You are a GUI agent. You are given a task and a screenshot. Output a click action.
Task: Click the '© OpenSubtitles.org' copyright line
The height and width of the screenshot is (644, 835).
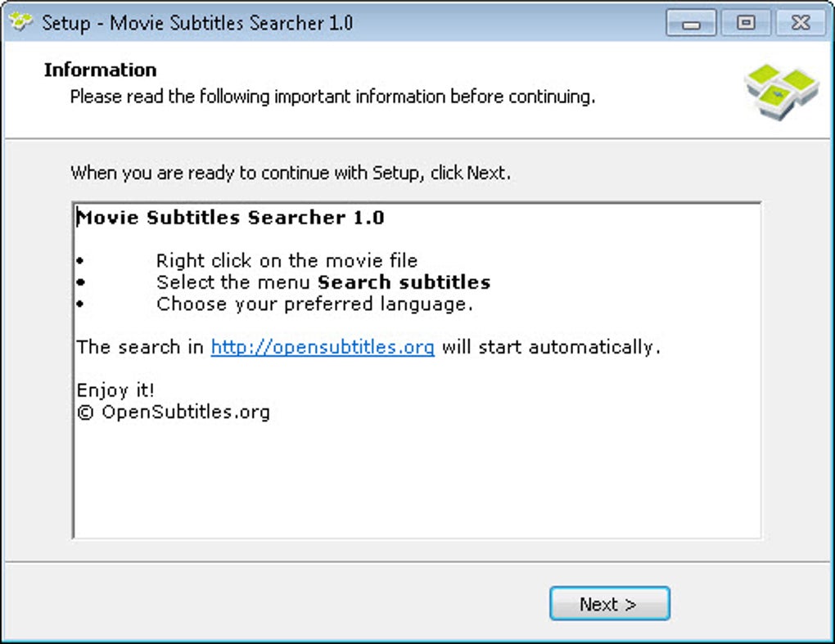coord(173,412)
